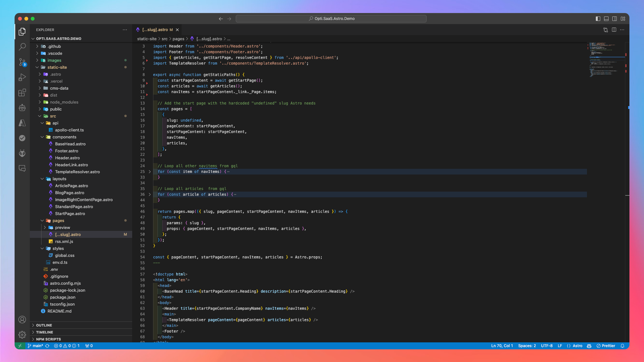
Task: Toggle the bottom panel visibility
Action: coord(606,19)
